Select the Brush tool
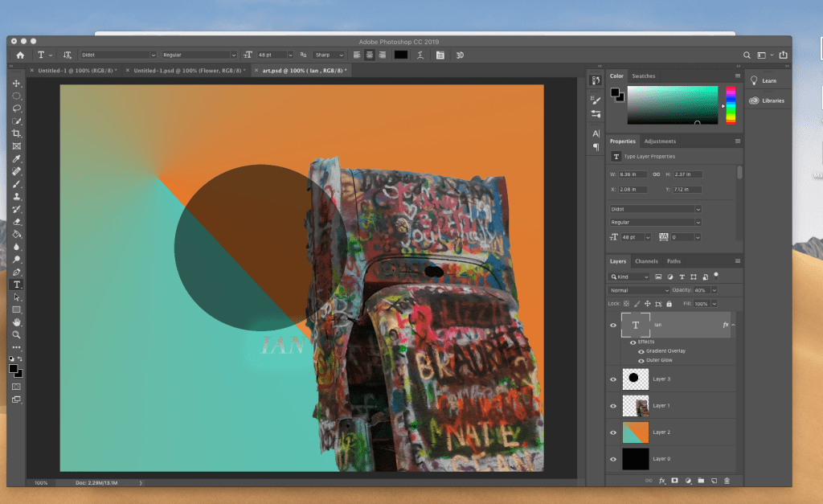Screen dimensions: 823x504 coord(16,184)
